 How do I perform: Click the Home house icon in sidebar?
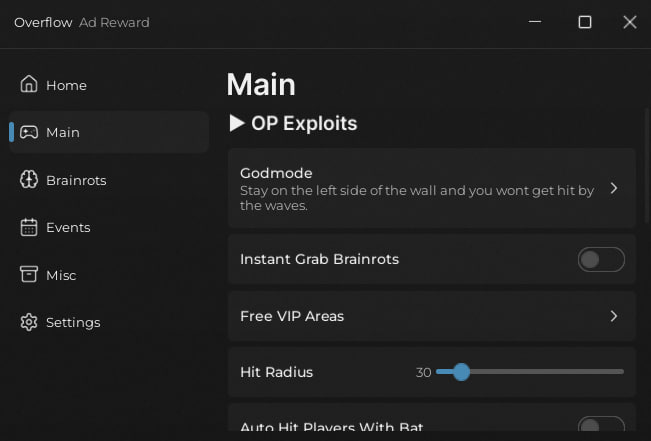(x=29, y=85)
